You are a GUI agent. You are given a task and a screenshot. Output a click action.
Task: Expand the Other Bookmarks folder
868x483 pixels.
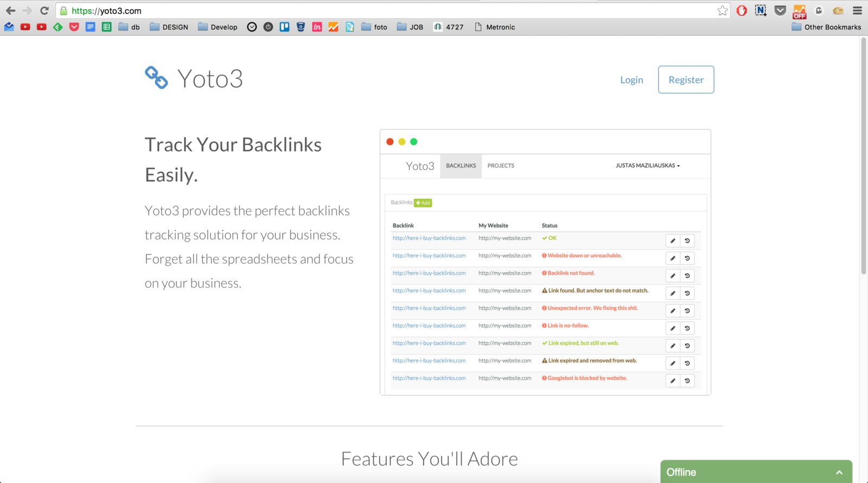(x=826, y=27)
